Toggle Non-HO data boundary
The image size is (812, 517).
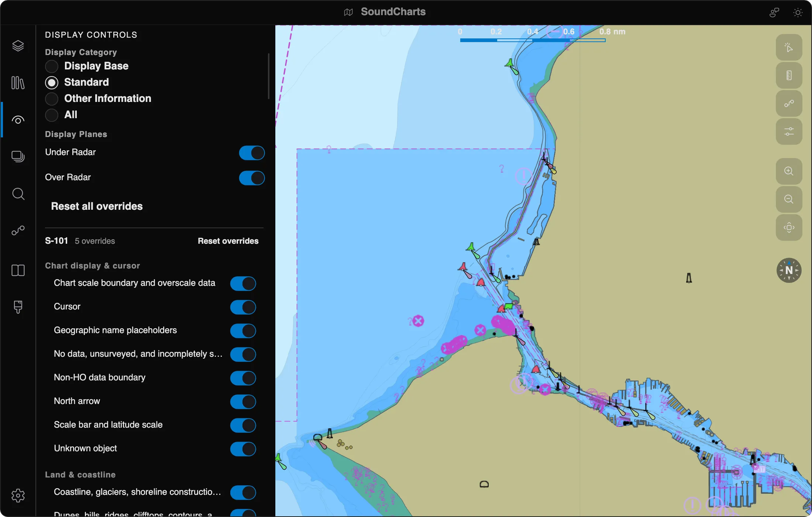tap(243, 378)
